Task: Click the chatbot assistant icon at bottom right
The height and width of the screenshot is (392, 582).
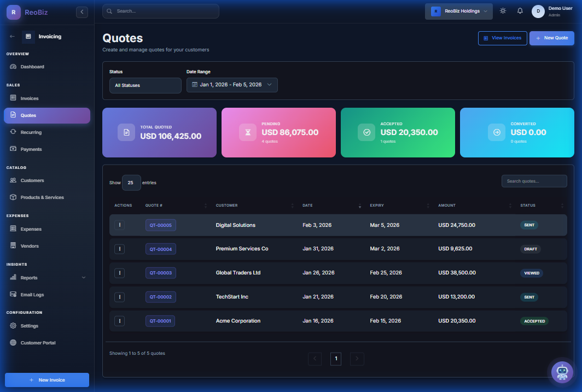Action: point(561,372)
